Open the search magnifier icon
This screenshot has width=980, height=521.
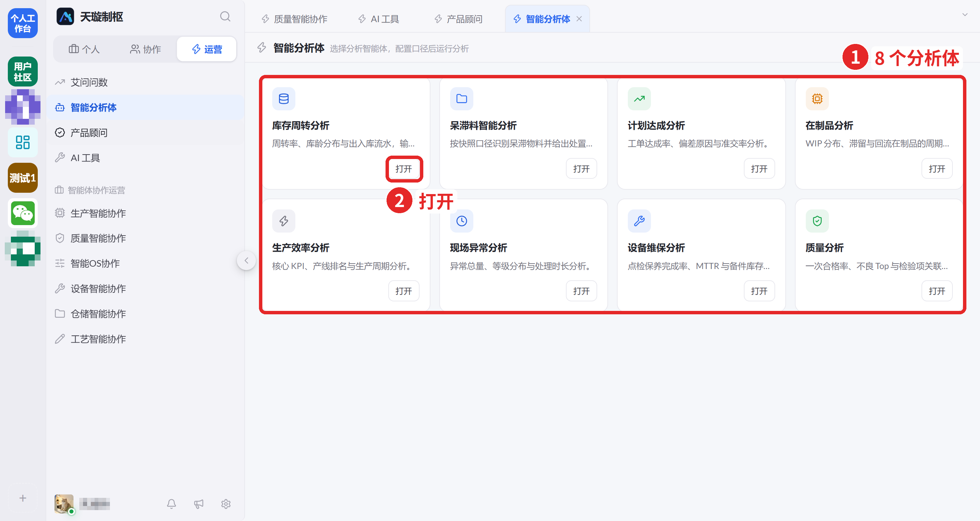[225, 17]
